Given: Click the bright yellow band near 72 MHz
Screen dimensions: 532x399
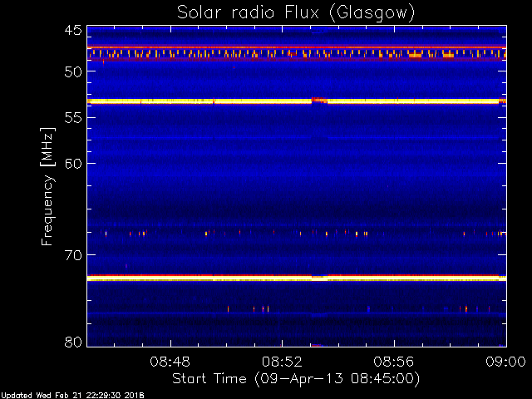Looking at the screenshot, I should (297, 278).
